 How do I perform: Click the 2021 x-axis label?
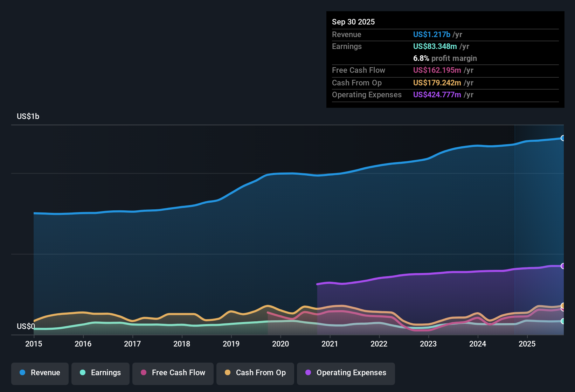(x=330, y=344)
